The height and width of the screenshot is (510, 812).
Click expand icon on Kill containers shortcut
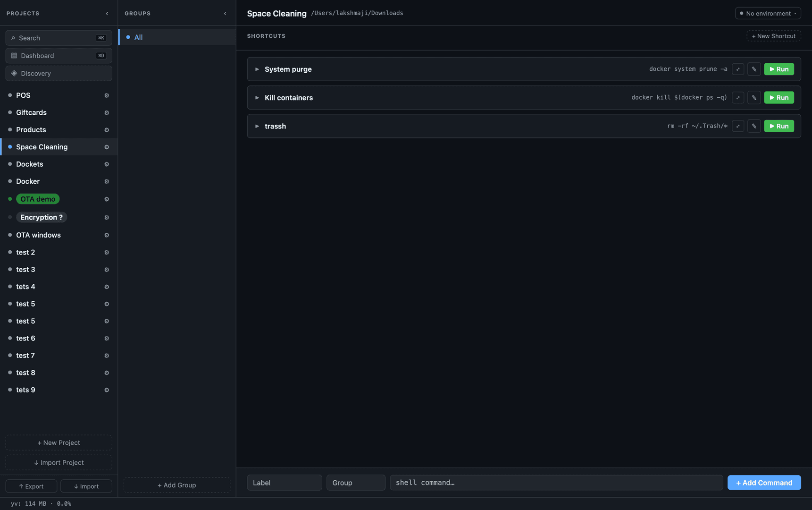click(x=738, y=98)
